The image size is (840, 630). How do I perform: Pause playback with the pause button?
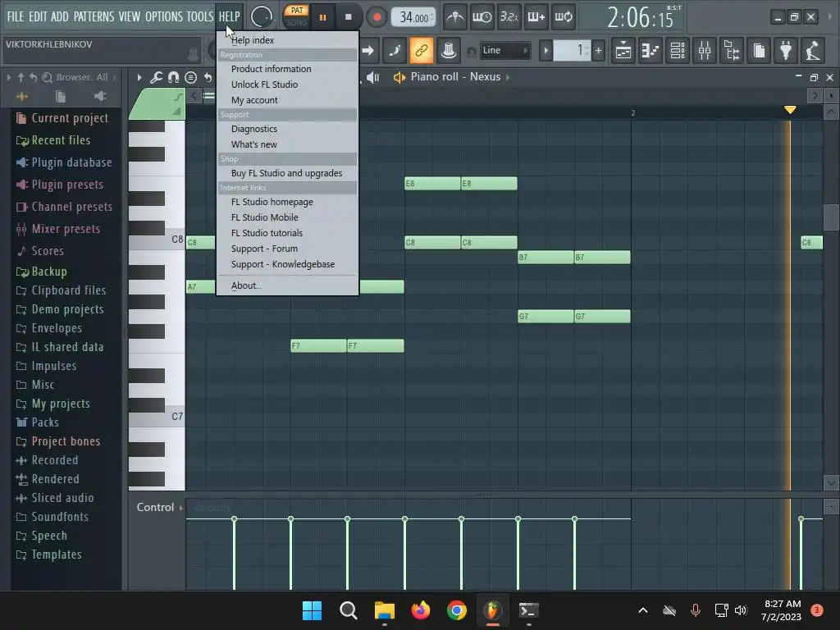coord(322,17)
